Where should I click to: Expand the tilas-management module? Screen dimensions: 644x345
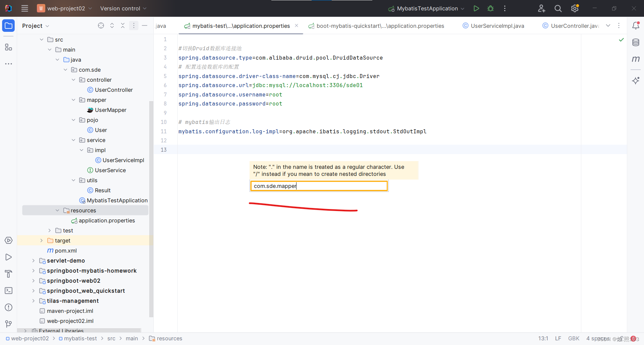[33, 301]
